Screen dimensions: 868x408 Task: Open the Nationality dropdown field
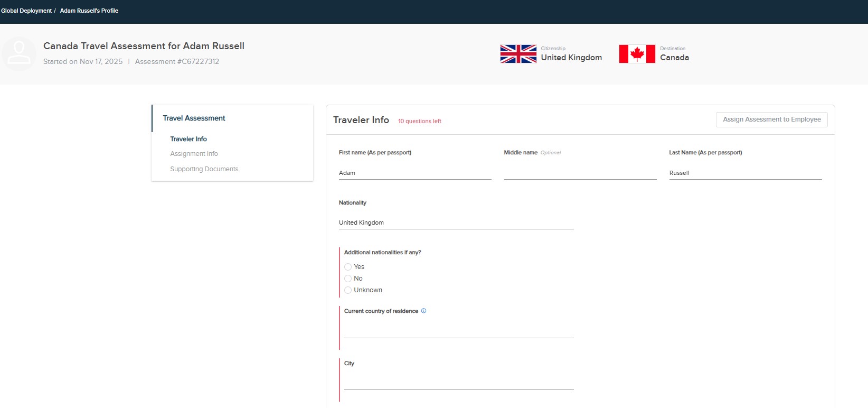click(456, 222)
